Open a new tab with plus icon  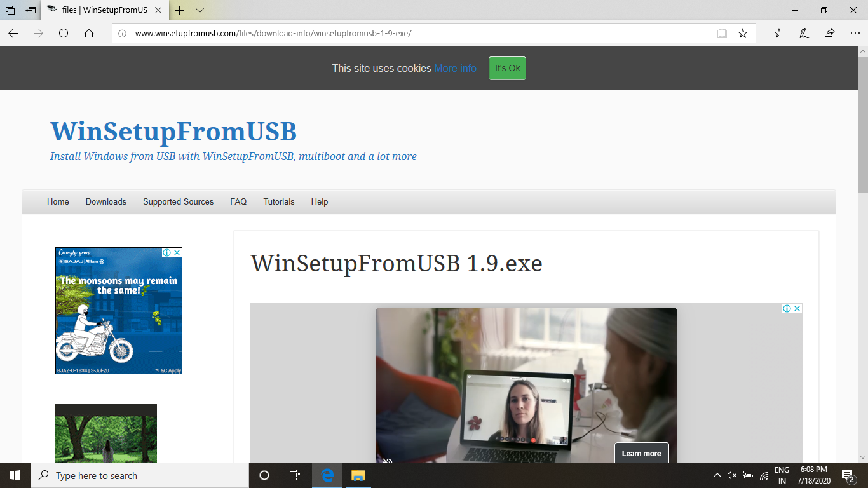180,10
